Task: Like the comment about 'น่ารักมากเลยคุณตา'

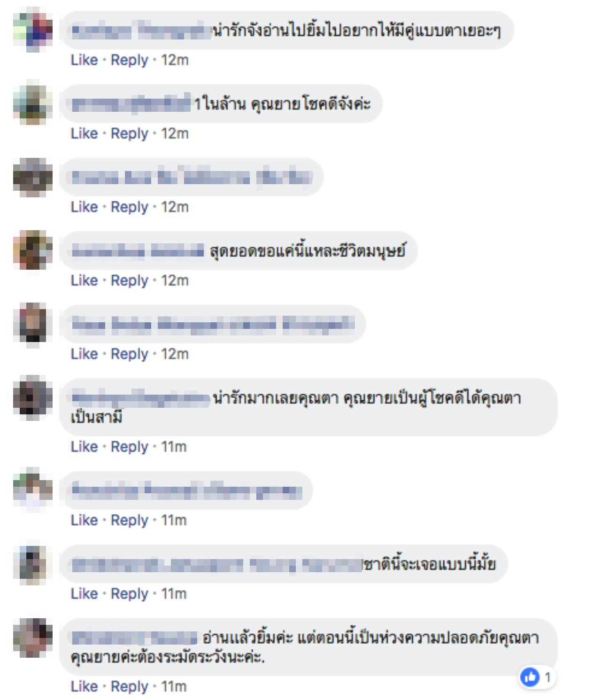Action: (x=85, y=446)
